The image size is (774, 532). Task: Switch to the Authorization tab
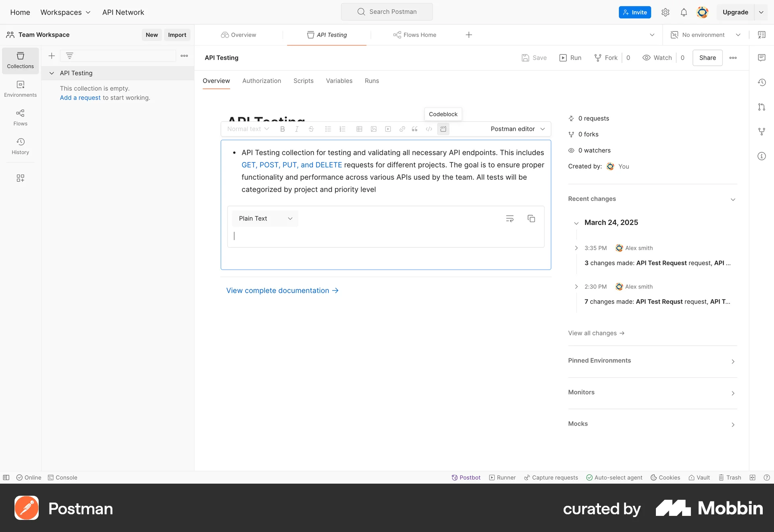click(261, 81)
